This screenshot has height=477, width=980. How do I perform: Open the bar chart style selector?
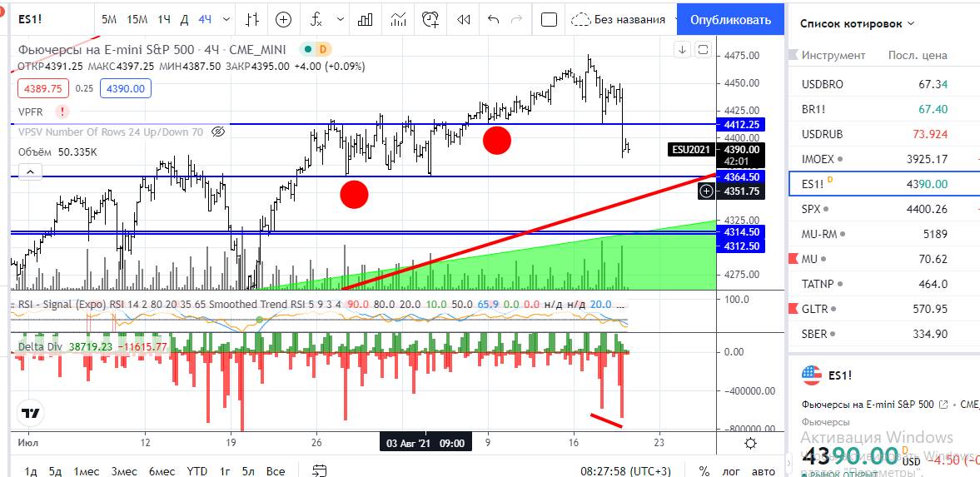click(x=252, y=19)
